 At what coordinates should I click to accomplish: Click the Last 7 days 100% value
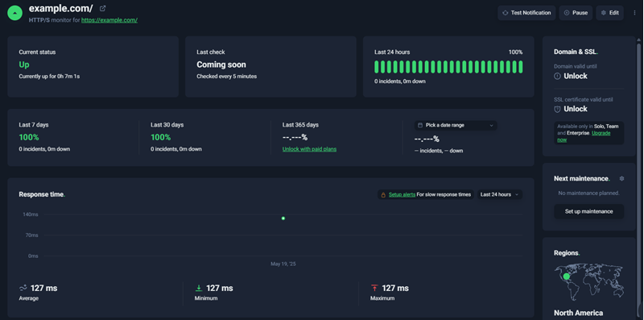[x=29, y=137]
